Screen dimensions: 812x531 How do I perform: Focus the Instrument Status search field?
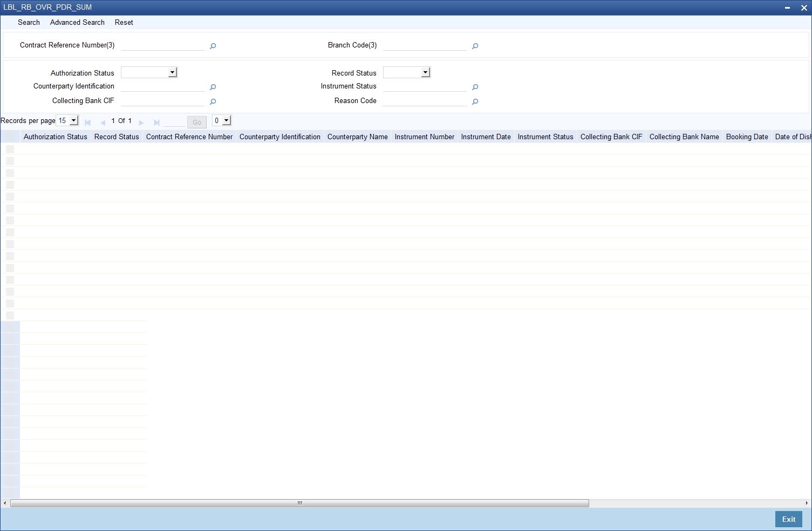tap(425, 86)
